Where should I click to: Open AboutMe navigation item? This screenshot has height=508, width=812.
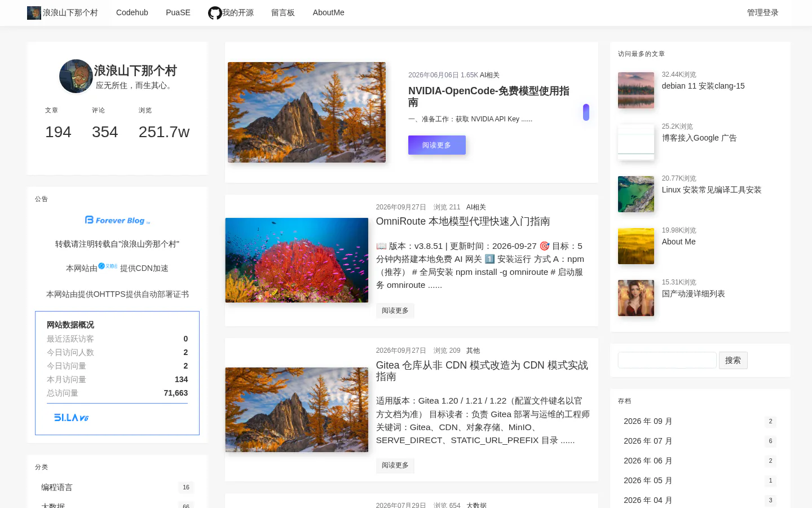click(329, 12)
